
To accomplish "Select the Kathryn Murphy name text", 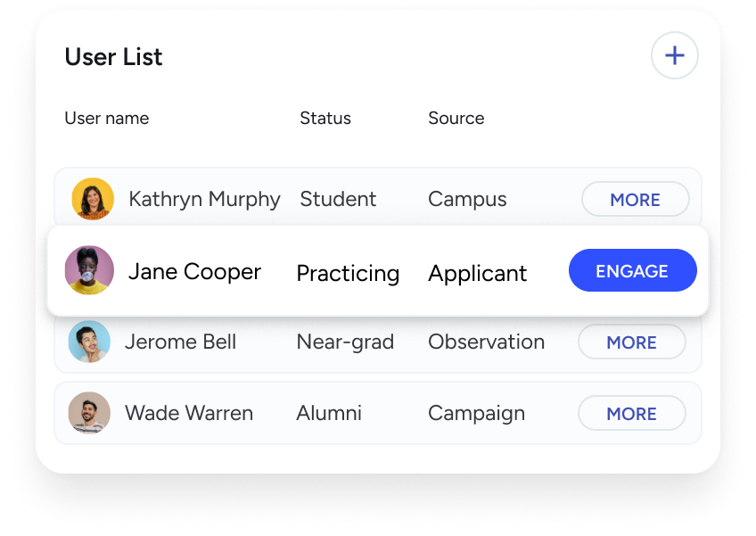I will [204, 200].
